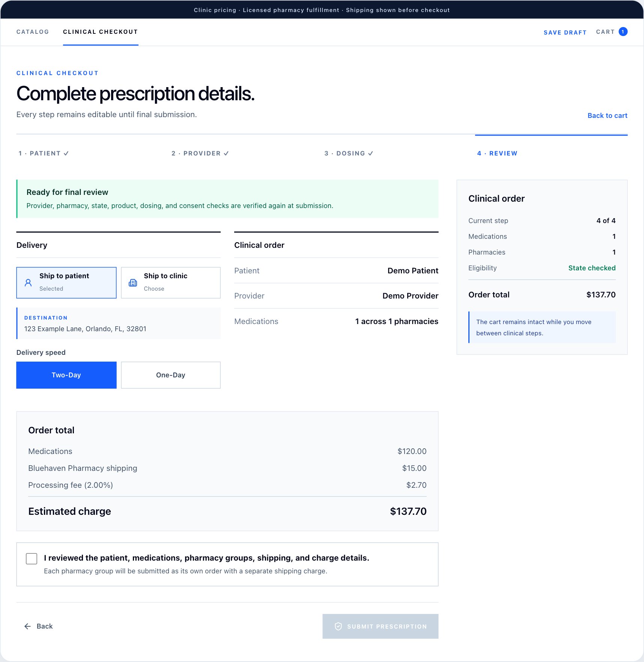Click the cart remains intact notice
This screenshot has height=662, width=644.
pyautogui.click(x=542, y=327)
